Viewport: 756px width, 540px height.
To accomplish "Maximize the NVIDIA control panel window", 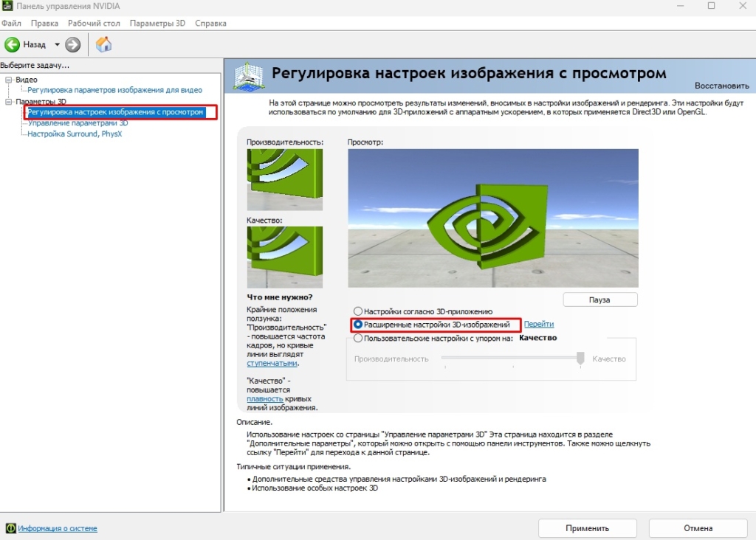I will click(x=711, y=6).
